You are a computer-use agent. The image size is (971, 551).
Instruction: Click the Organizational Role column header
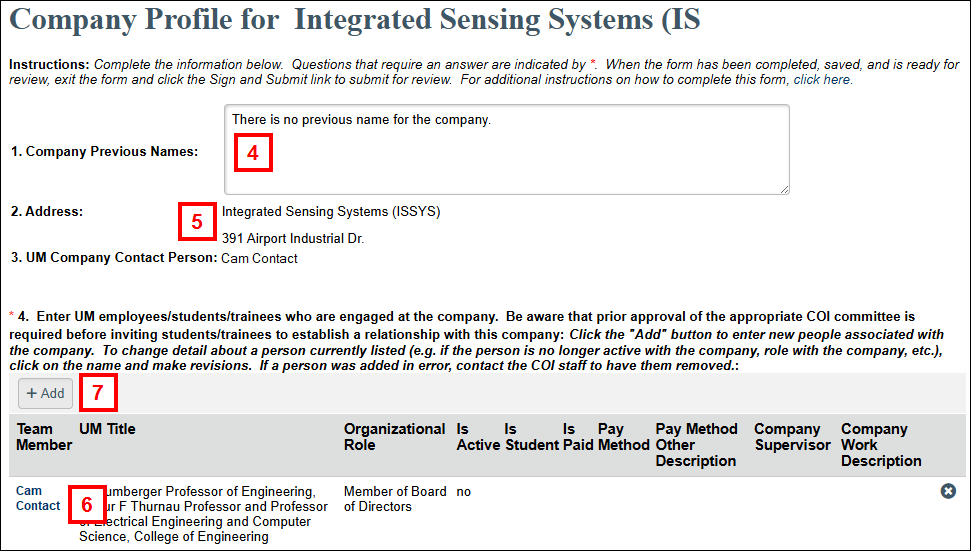pyautogui.click(x=394, y=437)
